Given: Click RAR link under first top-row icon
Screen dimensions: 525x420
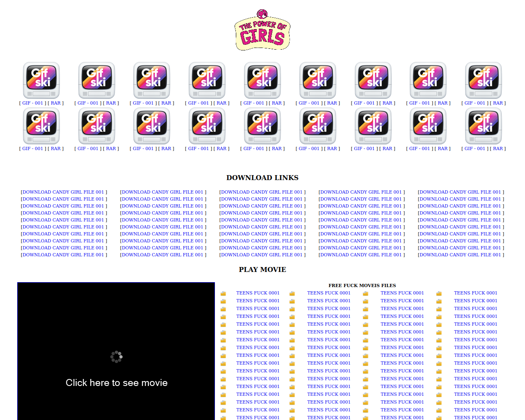Looking at the screenshot, I should 56,103.
